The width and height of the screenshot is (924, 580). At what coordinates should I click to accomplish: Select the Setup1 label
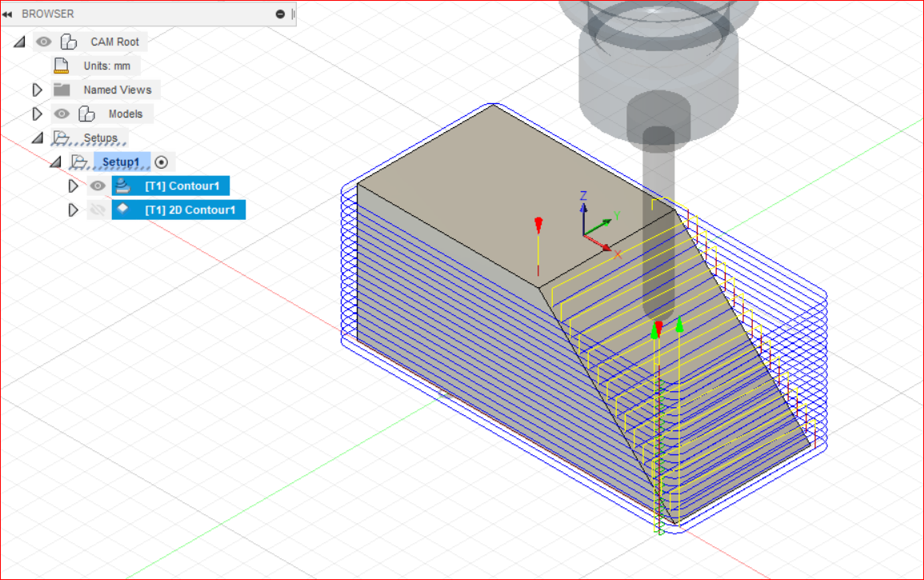pyautogui.click(x=121, y=162)
